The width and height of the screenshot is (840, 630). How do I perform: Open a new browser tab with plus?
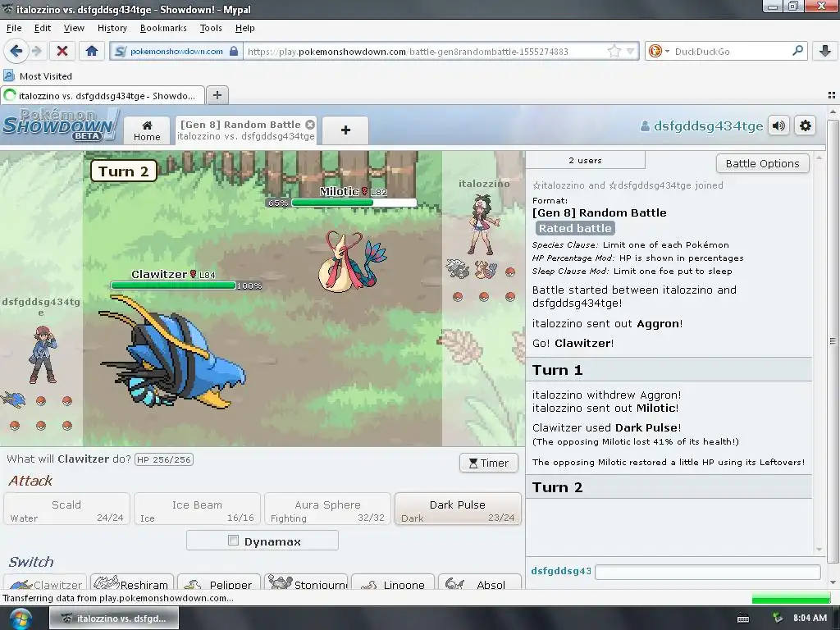(x=217, y=95)
